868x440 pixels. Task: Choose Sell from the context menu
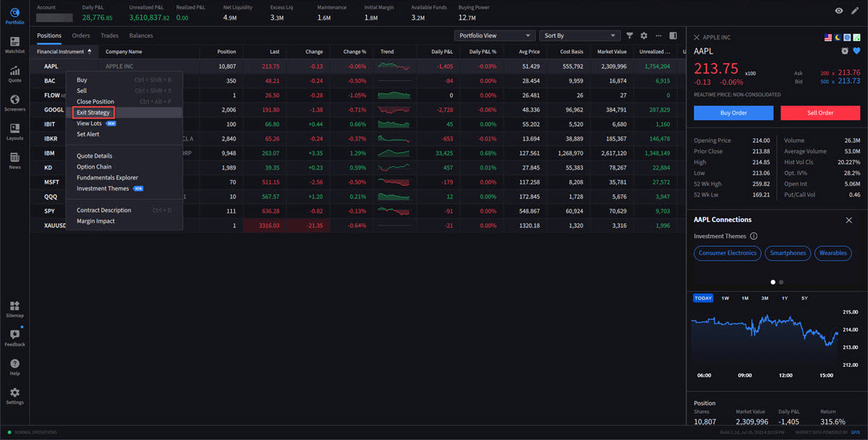(124, 91)
